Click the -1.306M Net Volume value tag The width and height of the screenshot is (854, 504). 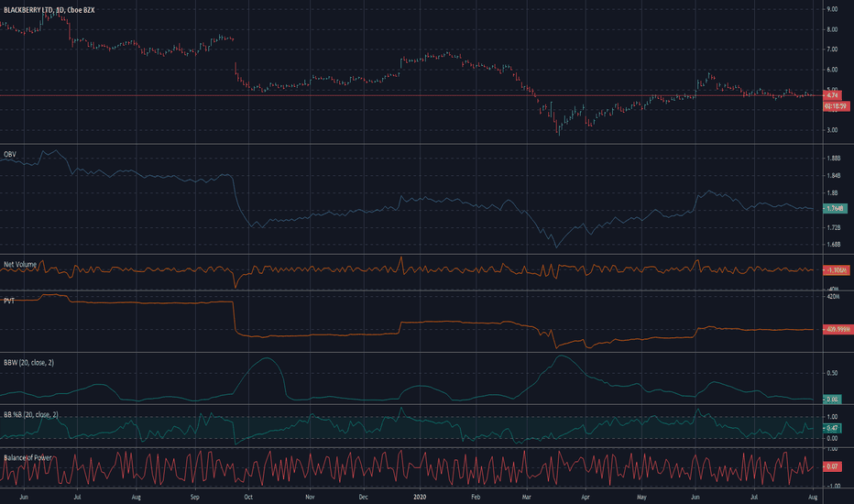pos(836,270)
